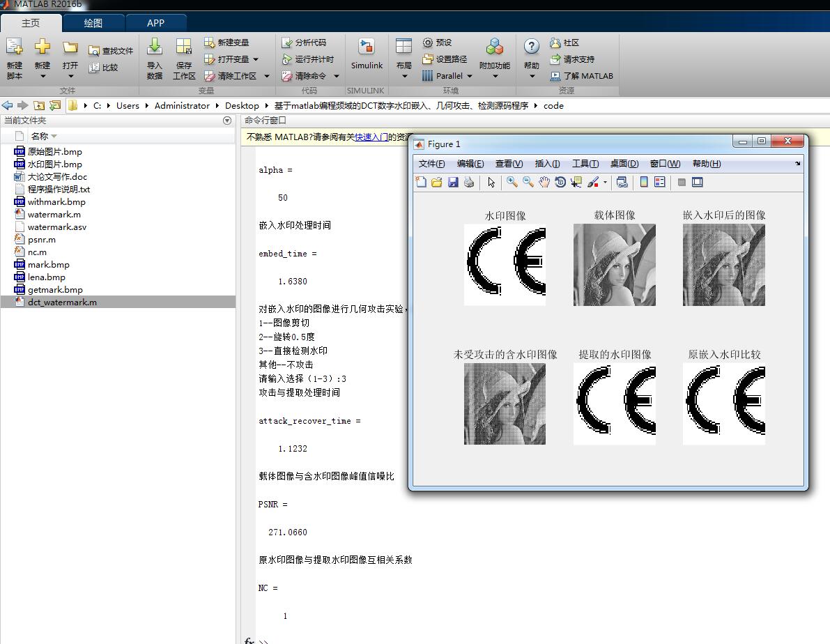Screen dimensions: 830x644
Task: Click Users in the address path
Action: 128,105
